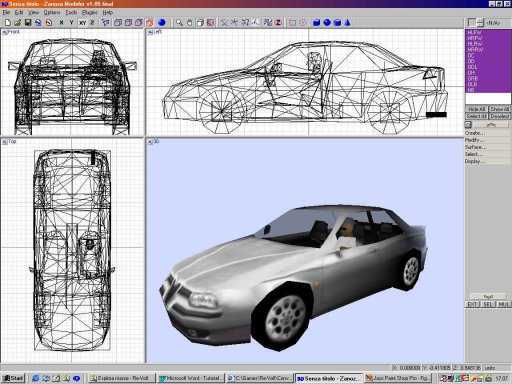Toggle the XY axis constraint

click(82, 23)
